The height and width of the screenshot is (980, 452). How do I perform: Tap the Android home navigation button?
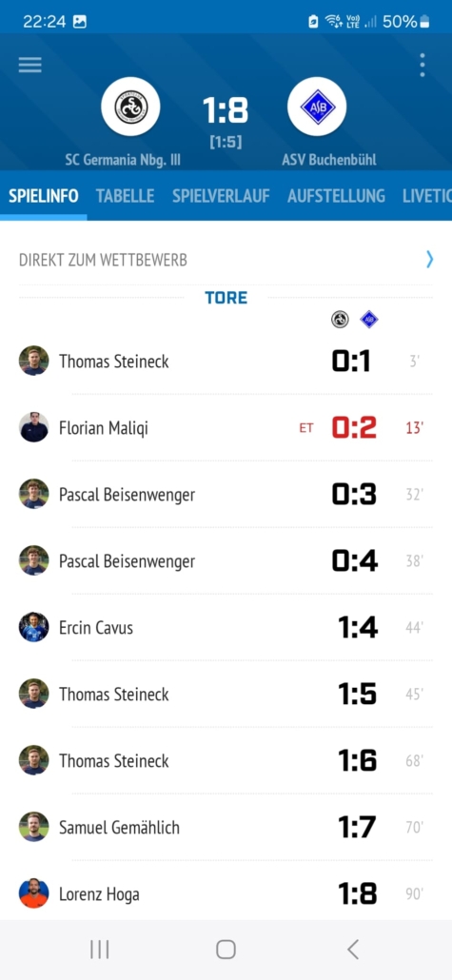pos(226,949)
